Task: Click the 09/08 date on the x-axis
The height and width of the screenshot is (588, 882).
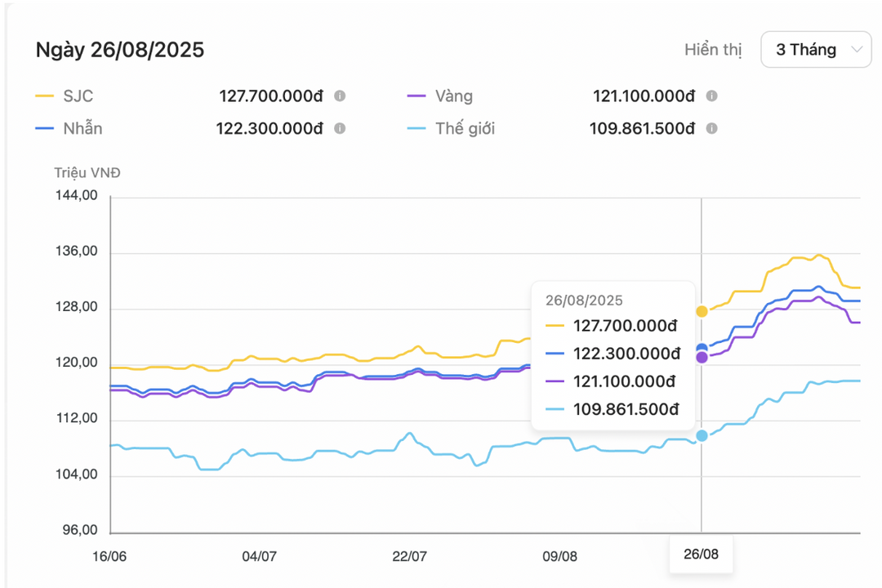Action: pyautogui.click(x=559, y=556)
